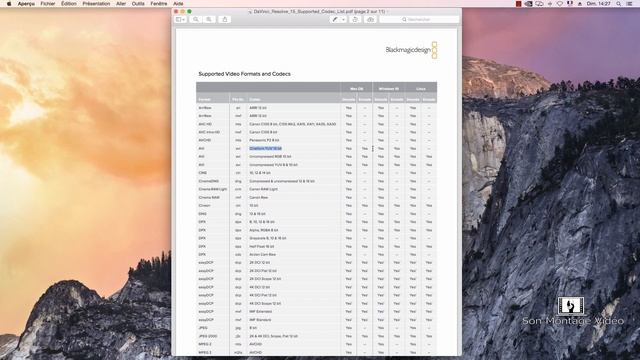Click the Blackmagicdesign logo on the page

click(x=411, y=50)
